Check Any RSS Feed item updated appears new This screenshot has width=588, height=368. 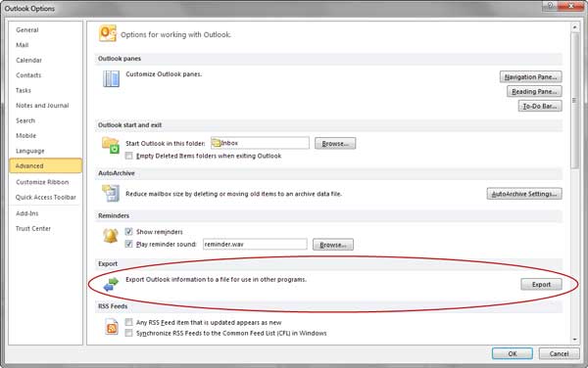[x=129, y=322]
